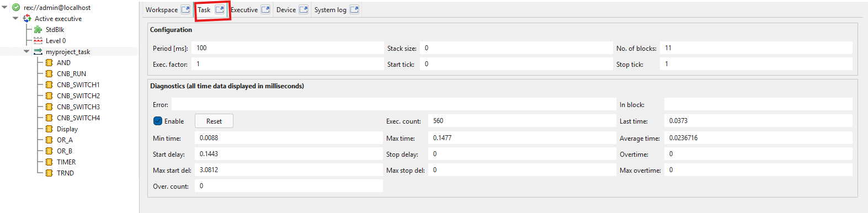Click the Device tab pop-out icon
Image resolution: width=868 pixels, height=213 pixels.
(303, 10)
